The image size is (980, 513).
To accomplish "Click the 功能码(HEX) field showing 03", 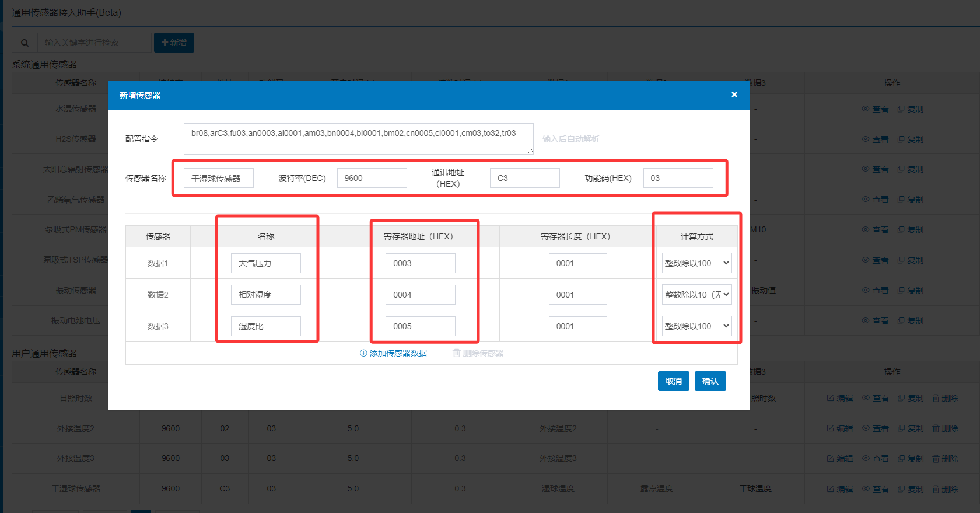I will [x=678, y=178].
